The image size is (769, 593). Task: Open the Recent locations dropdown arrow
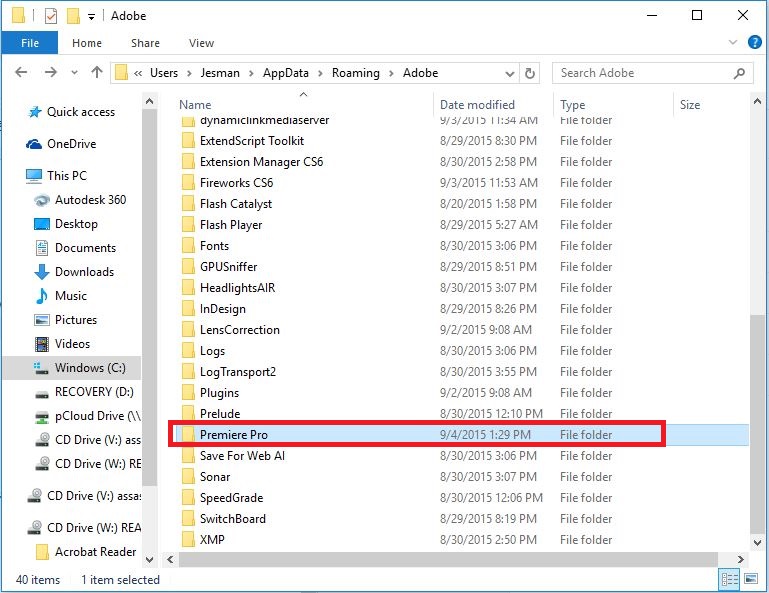coord(74,73)
